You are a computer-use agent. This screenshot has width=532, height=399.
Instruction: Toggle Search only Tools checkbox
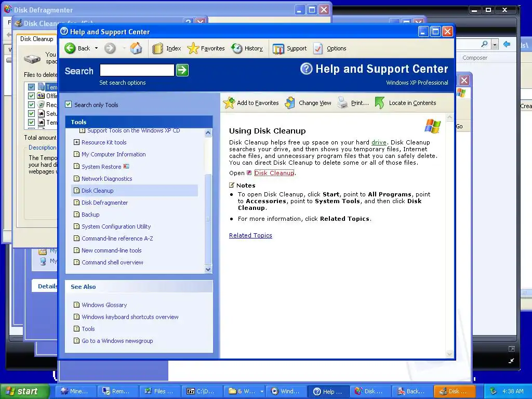[69, 104]
